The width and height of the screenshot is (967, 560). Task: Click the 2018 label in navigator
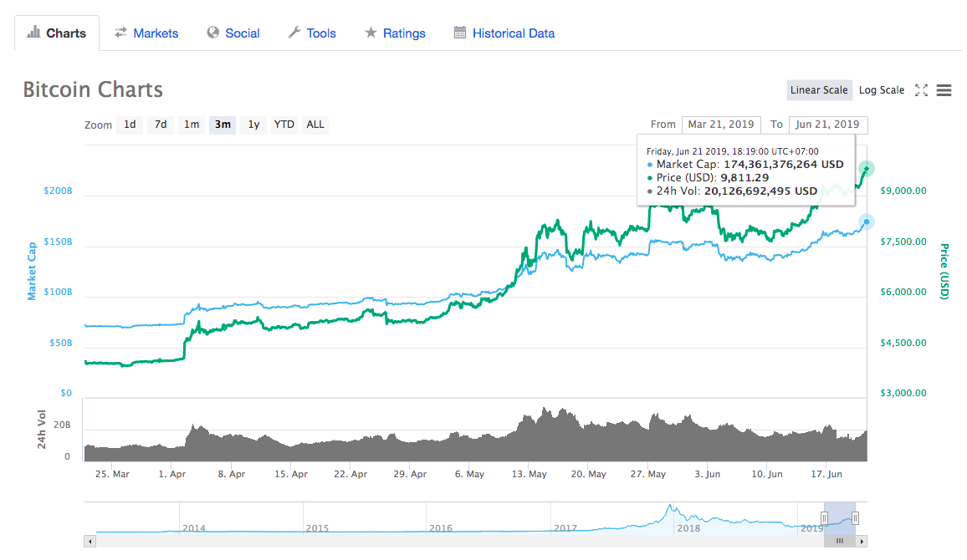[688, 528]
